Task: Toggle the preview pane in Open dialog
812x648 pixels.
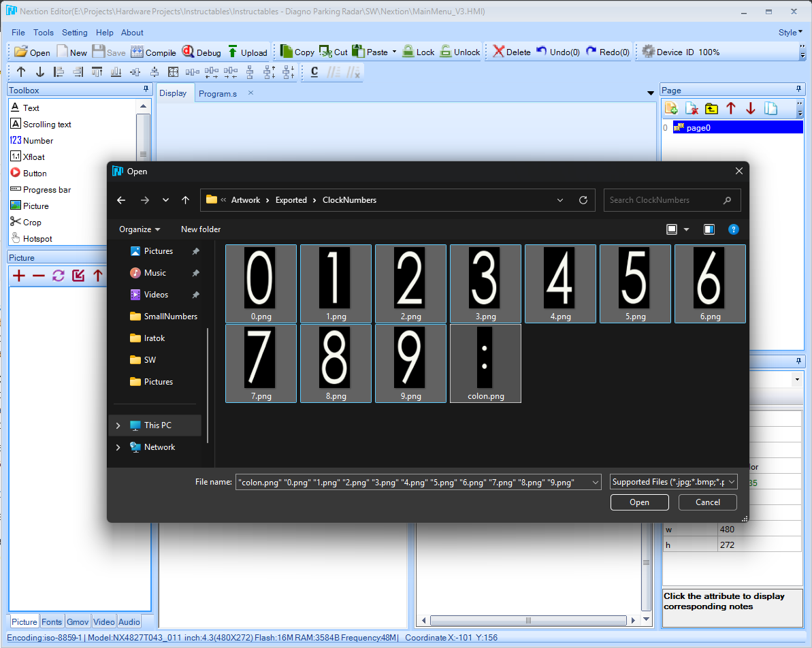Action: click(x=709, y=229)
